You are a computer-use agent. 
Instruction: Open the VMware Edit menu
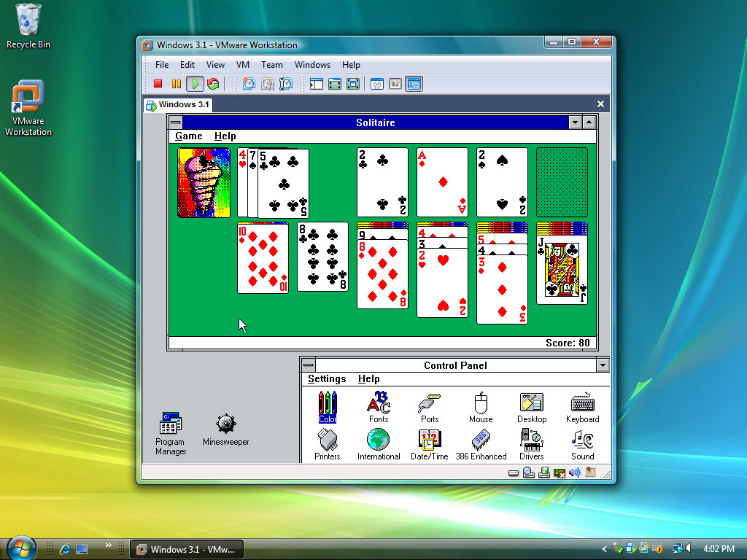tap(187, 65)
